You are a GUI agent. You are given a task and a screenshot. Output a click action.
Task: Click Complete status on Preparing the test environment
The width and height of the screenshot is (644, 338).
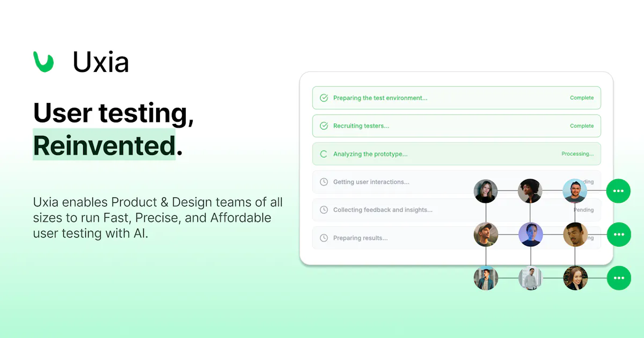582,98
